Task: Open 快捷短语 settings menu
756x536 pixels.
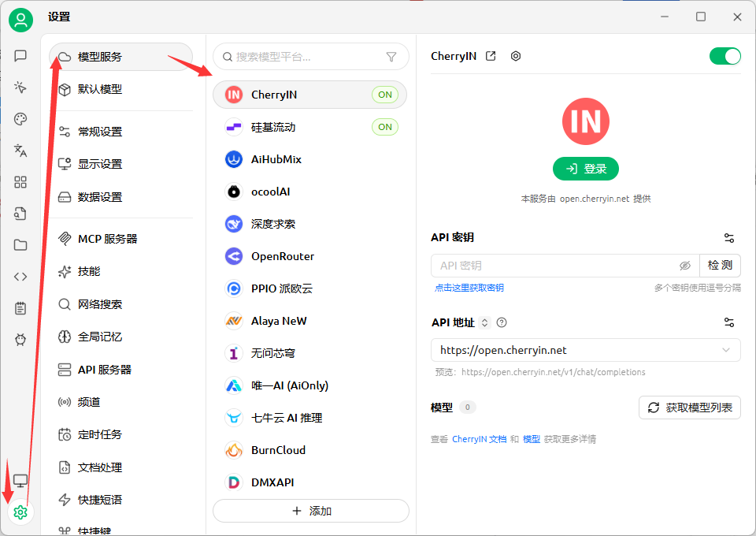Action: [x=120, y=500]
